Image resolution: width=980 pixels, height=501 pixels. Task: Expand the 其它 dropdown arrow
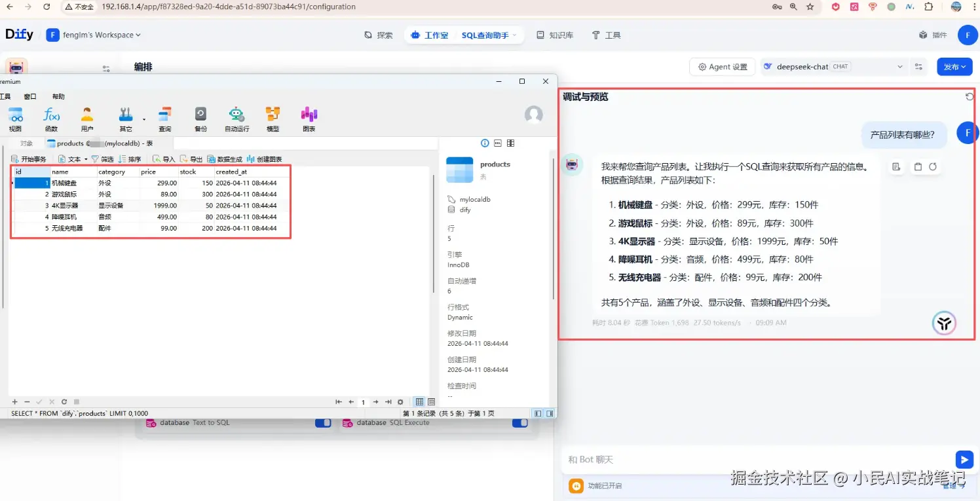pyautogui.click(x=143, y=119)
